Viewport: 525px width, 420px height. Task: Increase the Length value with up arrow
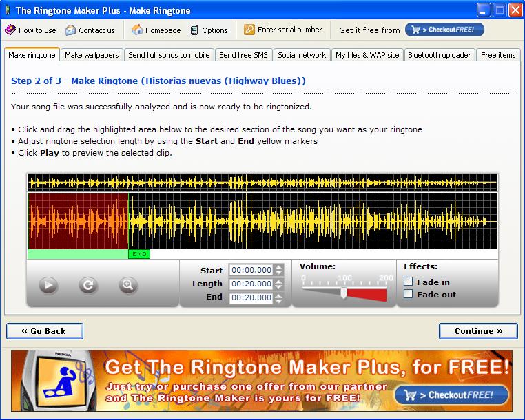pos(278,281)
